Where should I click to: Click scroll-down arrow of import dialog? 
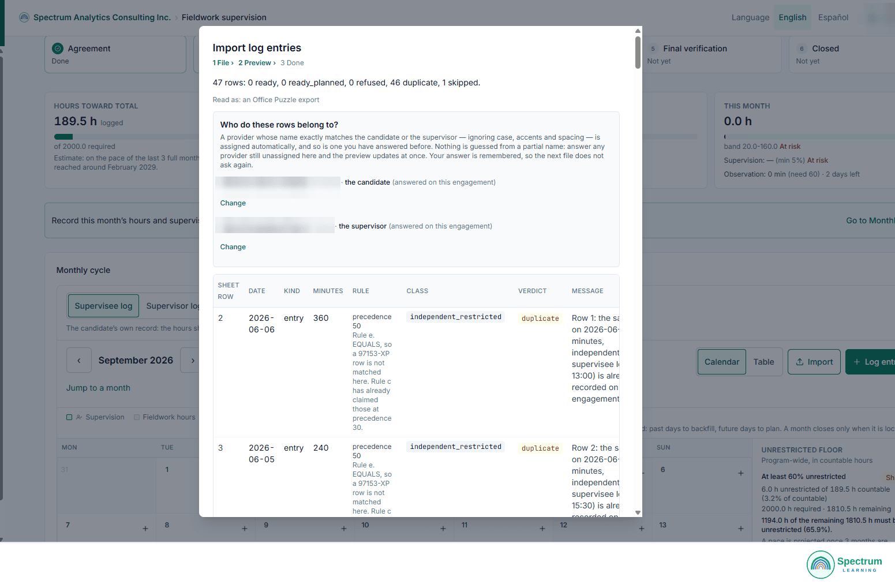click(638, 512)
